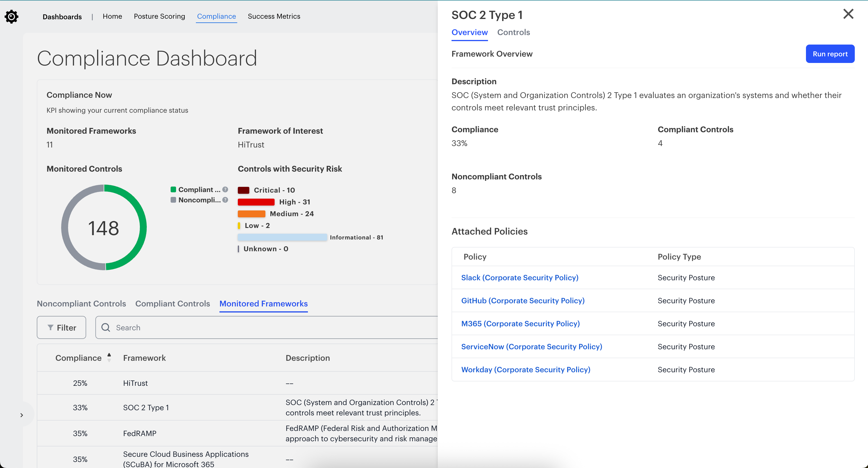Select the Compliance dashboard tab
This screenshot has height=468, width=868.
pos(216,16)
